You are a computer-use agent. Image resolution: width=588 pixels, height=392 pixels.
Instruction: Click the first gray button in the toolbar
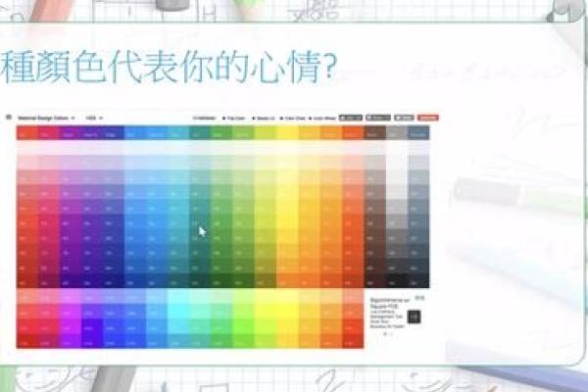pos(352,117)
